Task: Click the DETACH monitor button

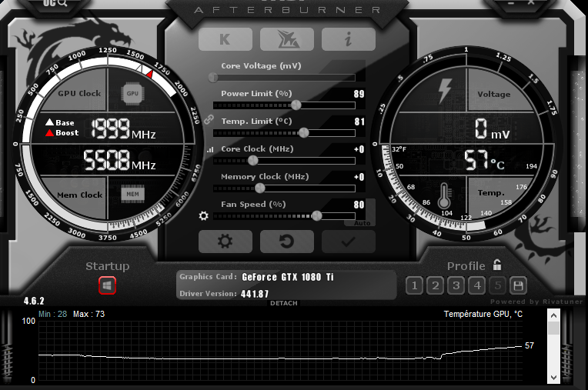Action: click(284, 303)
